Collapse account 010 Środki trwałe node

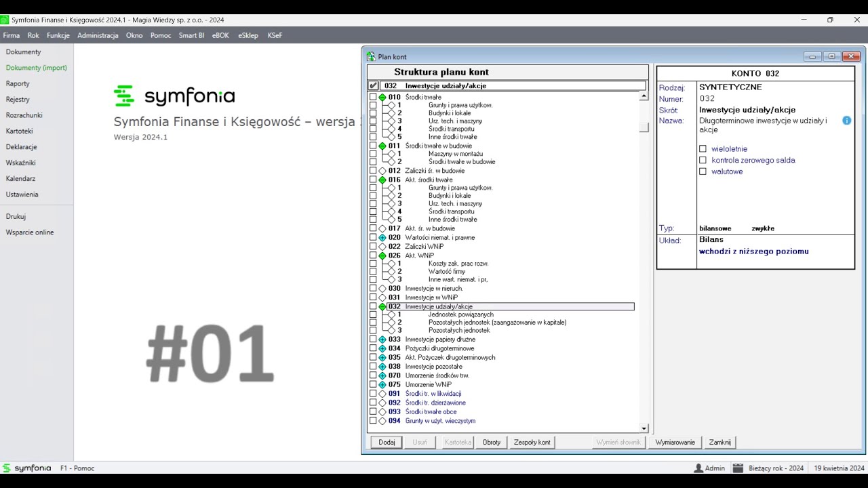coord(382,98)
